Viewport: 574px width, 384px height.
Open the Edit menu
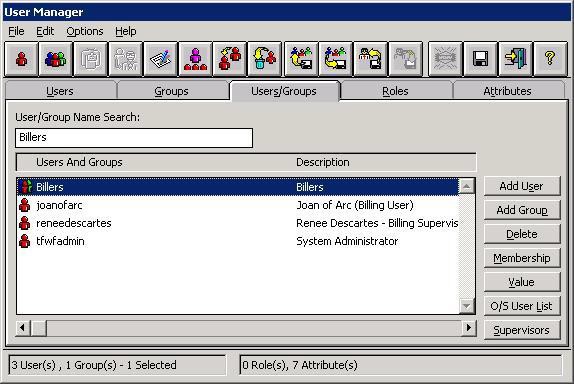(45, 31)
